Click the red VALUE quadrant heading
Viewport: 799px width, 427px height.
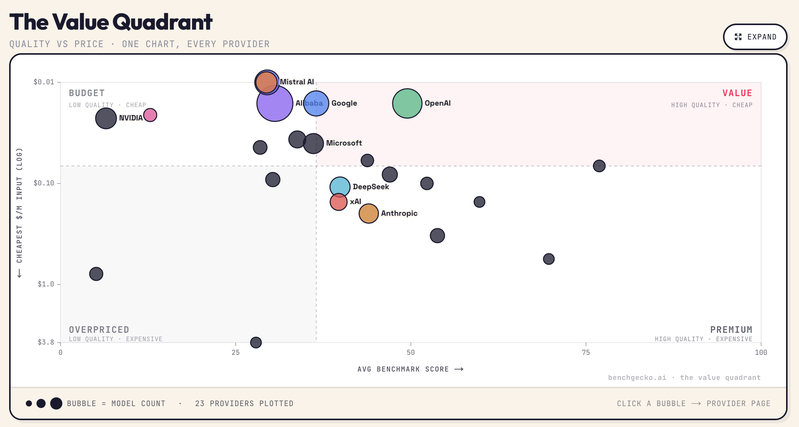click(x=737, y=93)
